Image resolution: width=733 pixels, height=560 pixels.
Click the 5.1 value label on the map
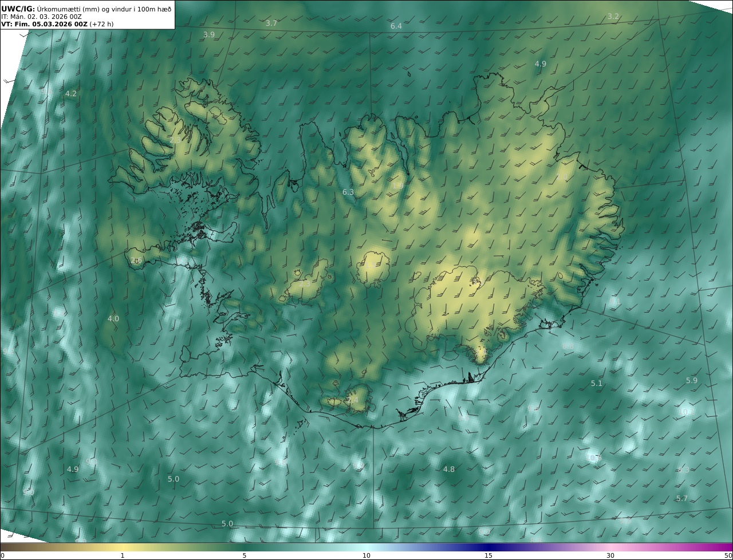[597, 384]
